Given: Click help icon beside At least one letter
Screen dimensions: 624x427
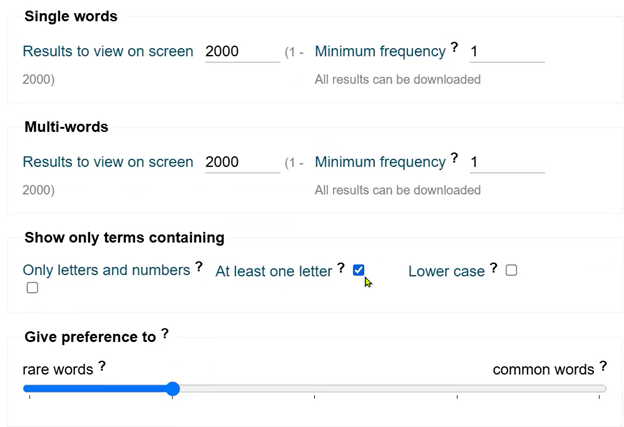Looking at the screenshot, I should (x=341, y=267).
